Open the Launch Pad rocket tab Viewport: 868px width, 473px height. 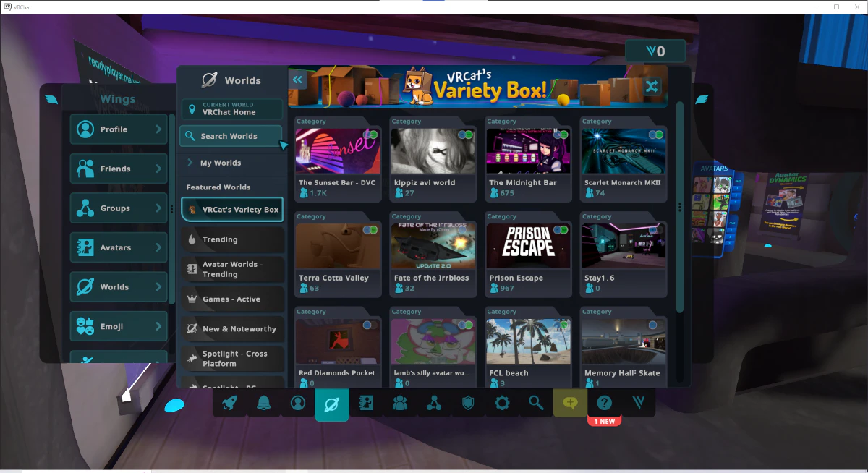[230, 404]
